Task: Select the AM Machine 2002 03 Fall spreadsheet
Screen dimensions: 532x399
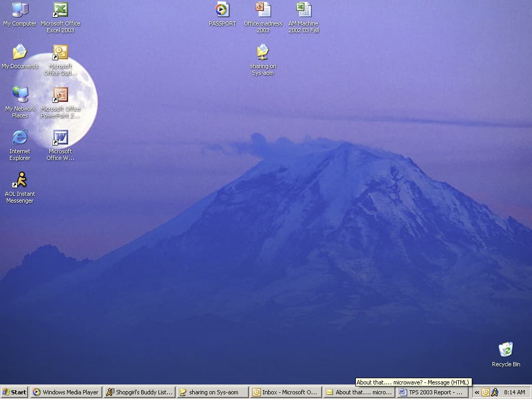Action: pyautogui.click(x=303, y=10)
